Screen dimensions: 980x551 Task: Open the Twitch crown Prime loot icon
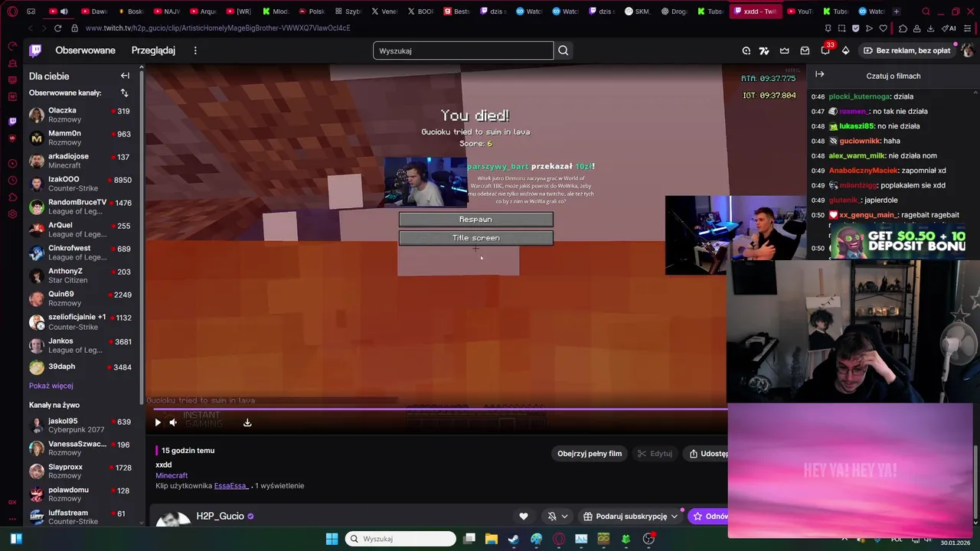tap(785, 51)
